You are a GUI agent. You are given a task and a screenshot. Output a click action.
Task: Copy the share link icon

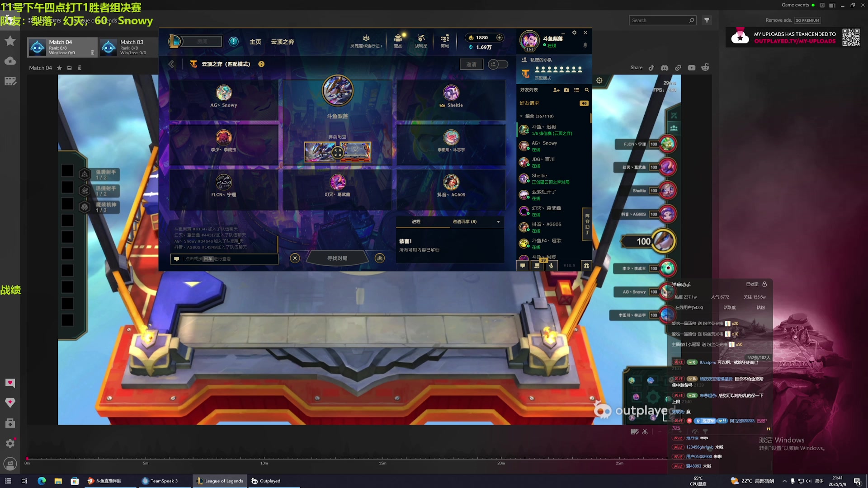click(678, 68)
